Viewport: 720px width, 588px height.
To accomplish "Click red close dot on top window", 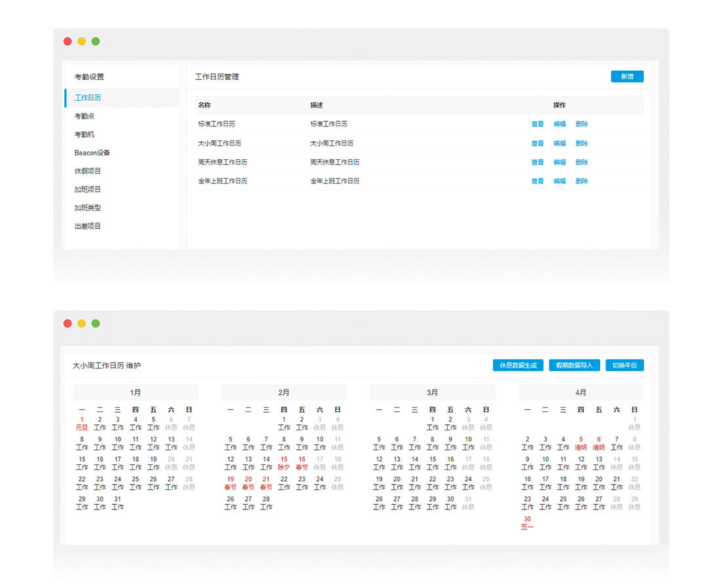I will [x=67, y=41].
